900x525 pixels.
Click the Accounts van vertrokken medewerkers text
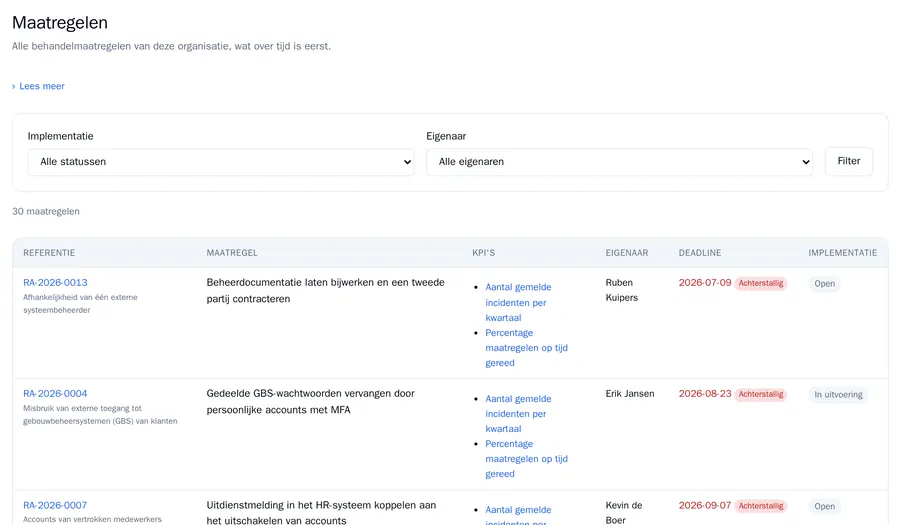(92, 519)
